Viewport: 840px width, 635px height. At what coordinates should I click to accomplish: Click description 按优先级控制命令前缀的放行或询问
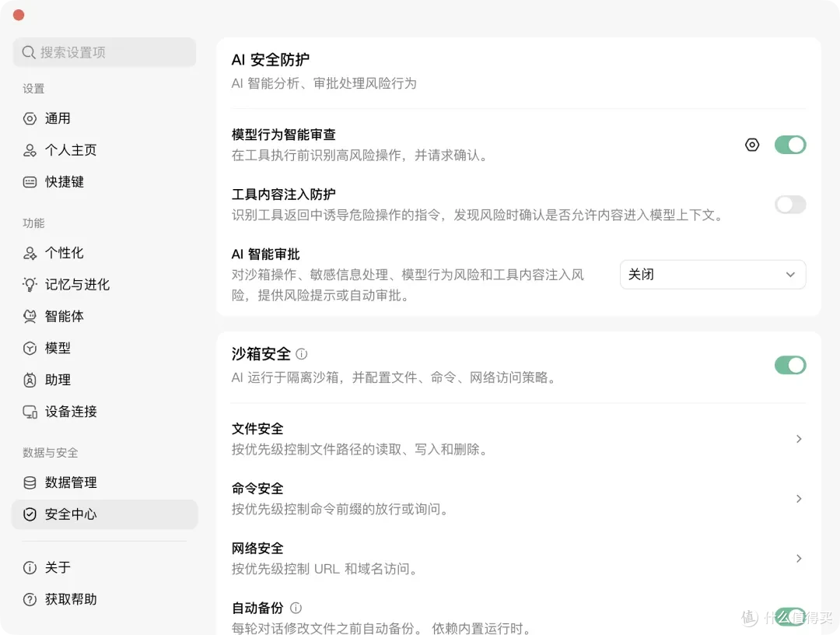click(x=341, y=509)
